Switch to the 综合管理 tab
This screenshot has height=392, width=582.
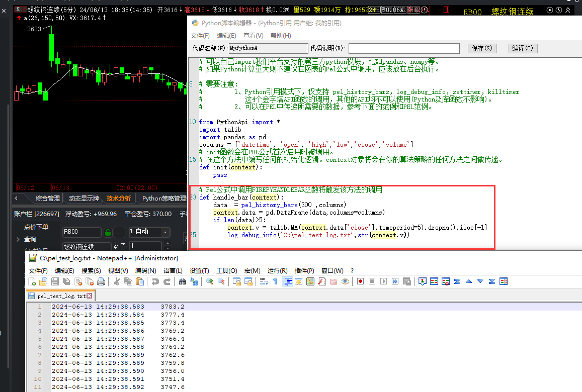point(47,199)
